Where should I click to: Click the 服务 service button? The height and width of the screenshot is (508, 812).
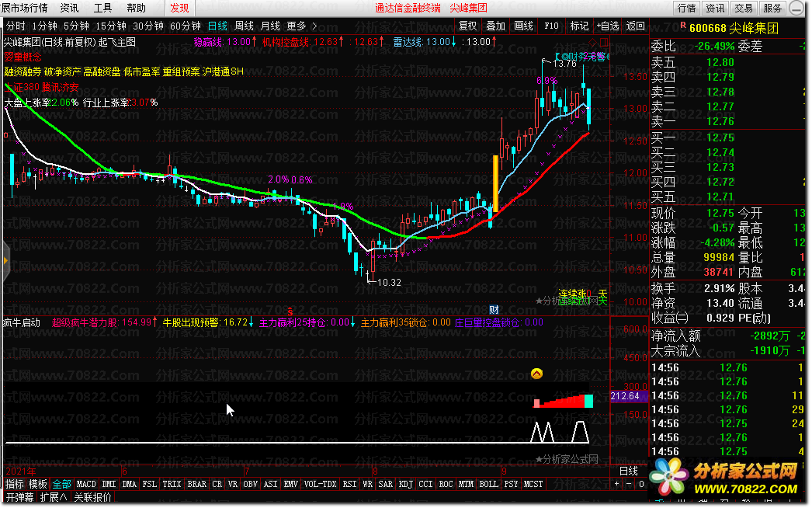(772, 9)
